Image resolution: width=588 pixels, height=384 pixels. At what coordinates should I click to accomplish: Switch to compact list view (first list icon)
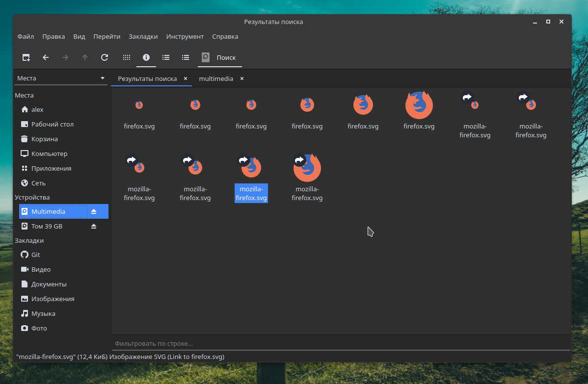coord(166,57)
